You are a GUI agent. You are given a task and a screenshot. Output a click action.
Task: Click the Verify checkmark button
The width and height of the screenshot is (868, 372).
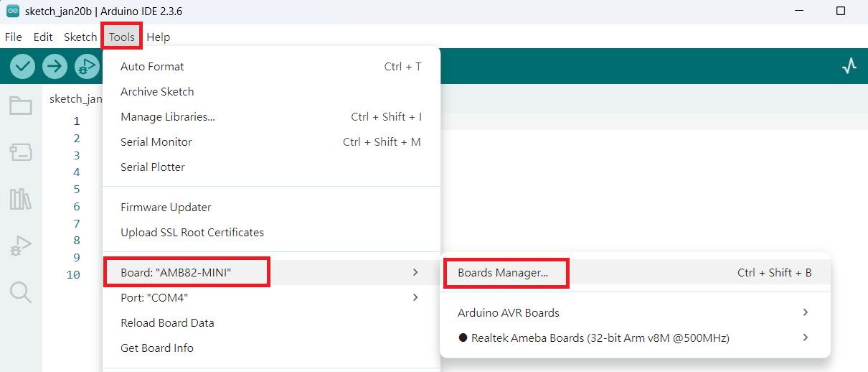click(x=23, y=67)
